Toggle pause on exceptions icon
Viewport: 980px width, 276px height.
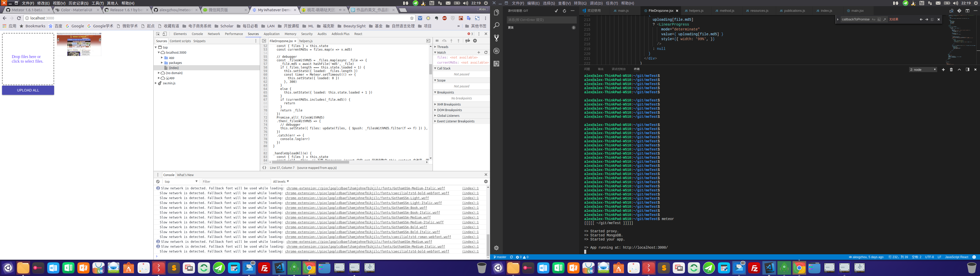[475, 41]
